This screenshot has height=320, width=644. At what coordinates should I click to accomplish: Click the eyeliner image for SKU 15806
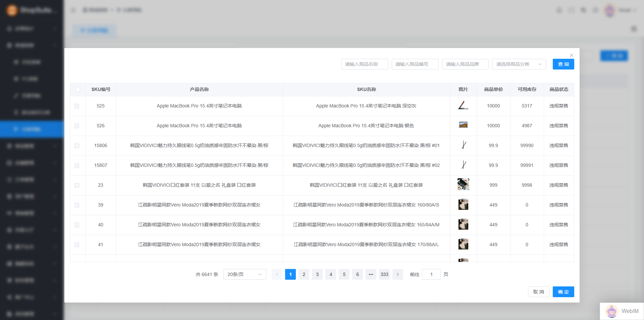[464, 145]
